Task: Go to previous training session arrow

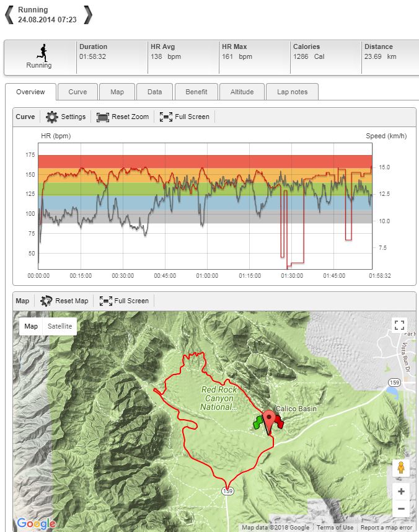Action: (x=9, y=14)
